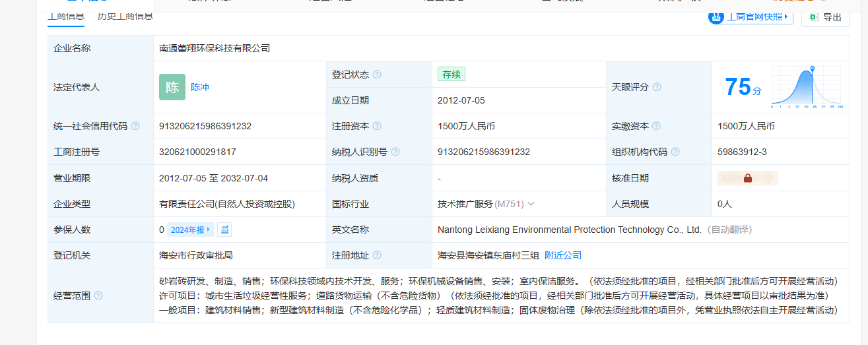
Task: Open legal representative 陈冲 link
Action: [x=200, y=87]
